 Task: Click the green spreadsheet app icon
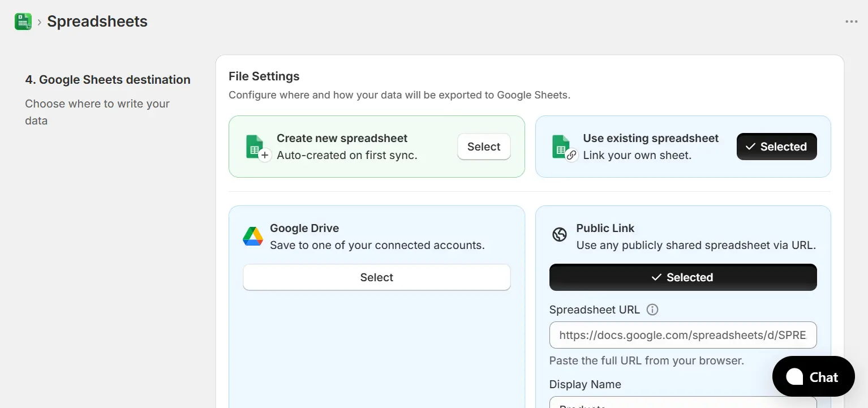pyautogui.click(x=23, y=22)
